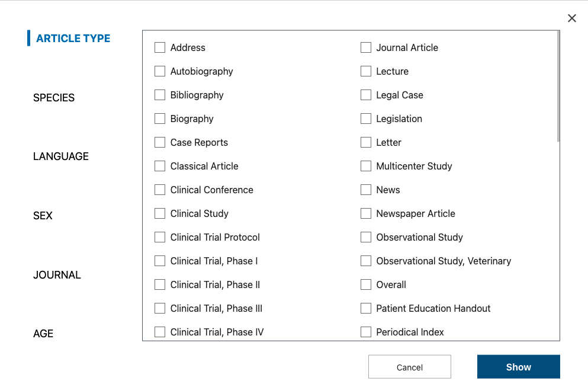Cancel the filter selection

410,367
